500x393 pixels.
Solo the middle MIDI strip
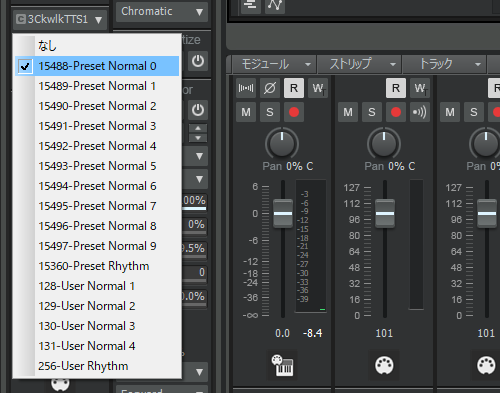point(372,112)
